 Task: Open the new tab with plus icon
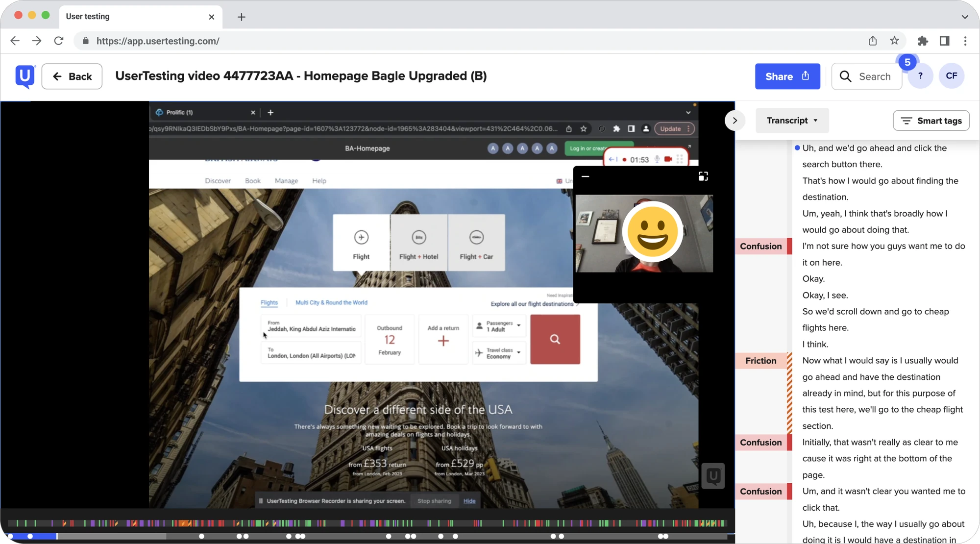[x=242, y=17]
